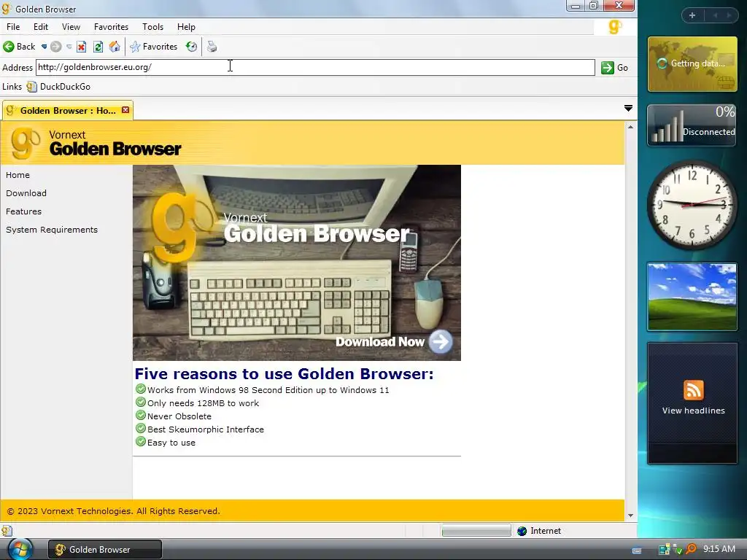
Task: Click the text Best Skeumorphic Interface
Action: (205, 429)
